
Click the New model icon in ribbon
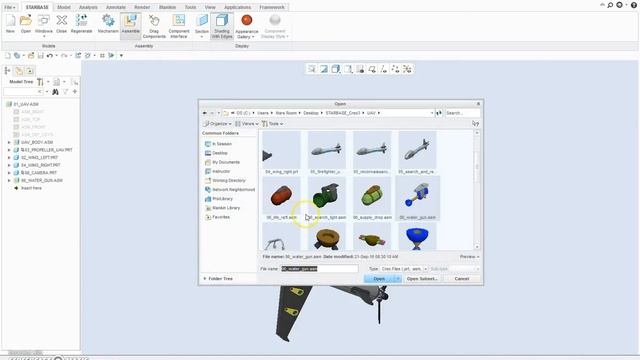coord(10,20)
